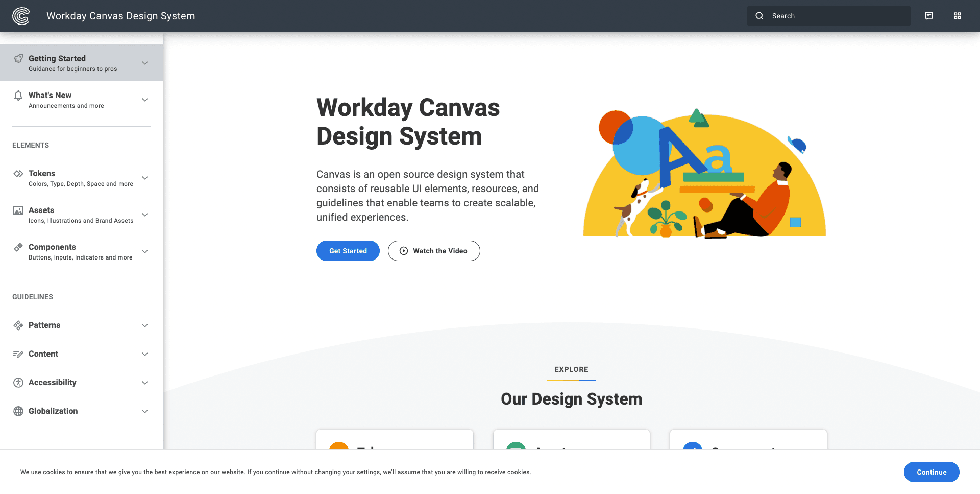Open What's New menu item
980x494 pixels.
pos(82,100)
